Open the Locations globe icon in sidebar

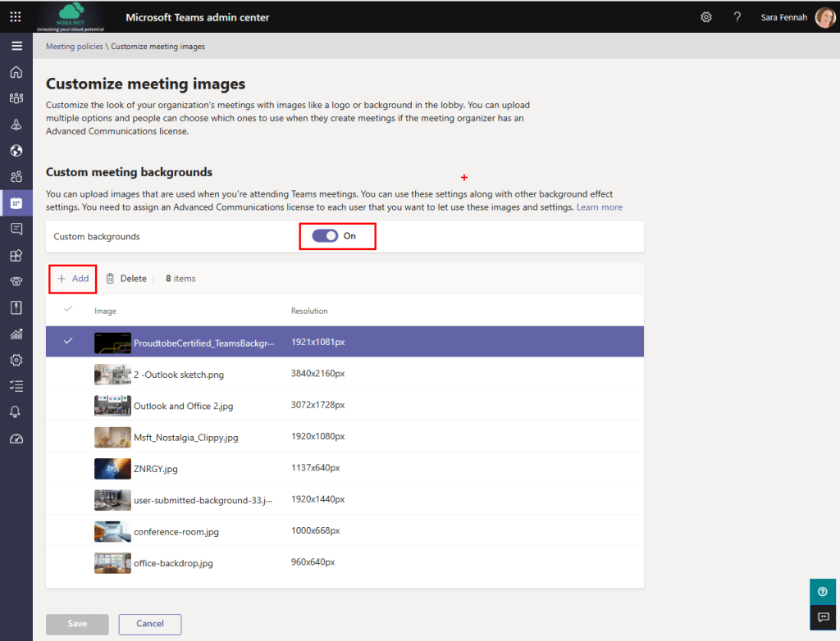(16, 150)
